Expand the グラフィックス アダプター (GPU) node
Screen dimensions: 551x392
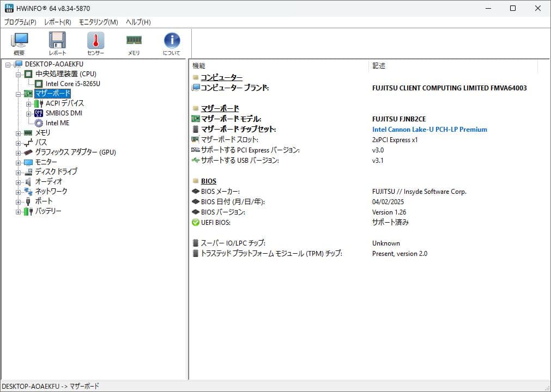[x=19, y=154]
